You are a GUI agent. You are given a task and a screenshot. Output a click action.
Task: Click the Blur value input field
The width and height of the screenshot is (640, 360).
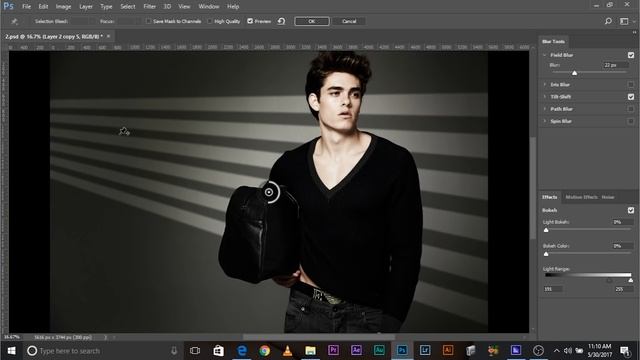click(616, 65)
